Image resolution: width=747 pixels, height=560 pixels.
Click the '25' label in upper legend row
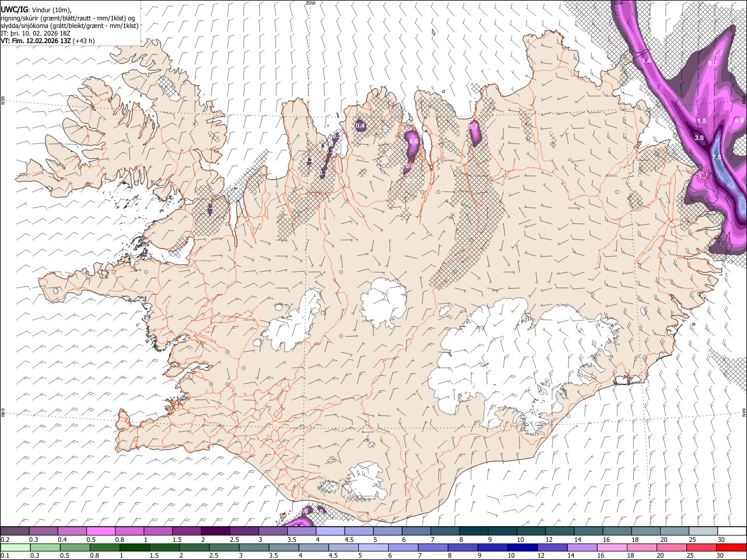point(692,540)
